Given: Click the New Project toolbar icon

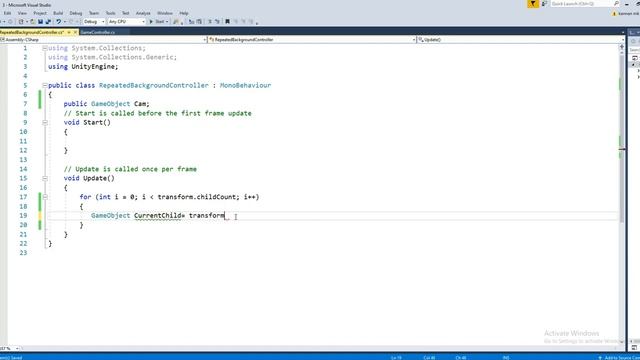Looking at the screenshot, I should 21,22.
